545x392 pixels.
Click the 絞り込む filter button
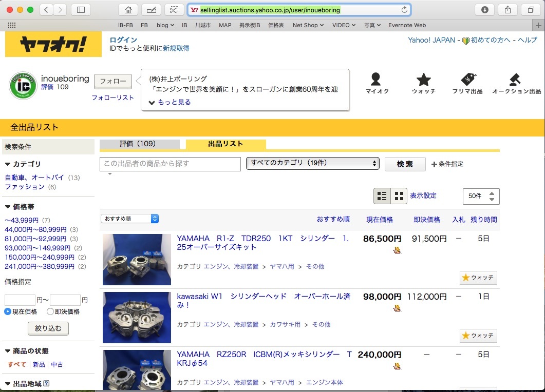coord(48,328)
